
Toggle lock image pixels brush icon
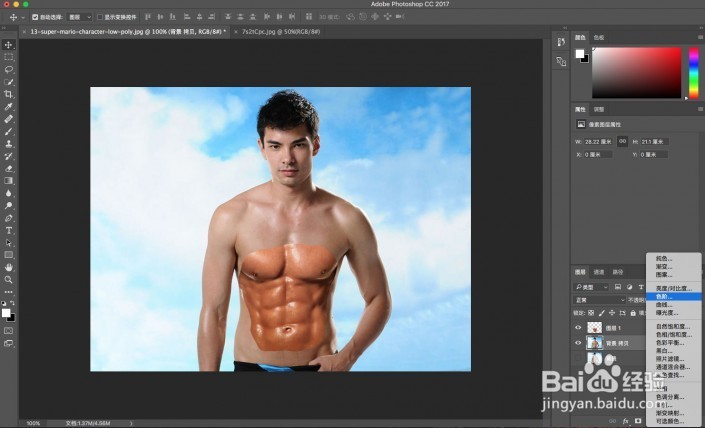pos(602,313)
